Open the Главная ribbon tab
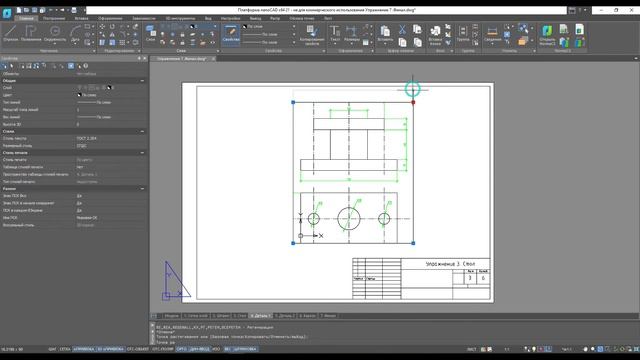This screenshot has width=640, height=360. tap(26, 18)
